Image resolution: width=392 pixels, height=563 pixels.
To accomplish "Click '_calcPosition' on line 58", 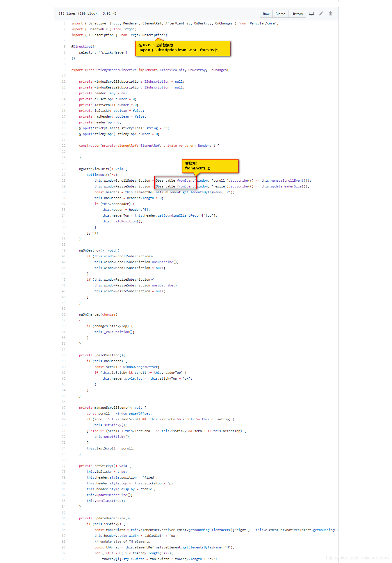I will [x=107, y=355].
